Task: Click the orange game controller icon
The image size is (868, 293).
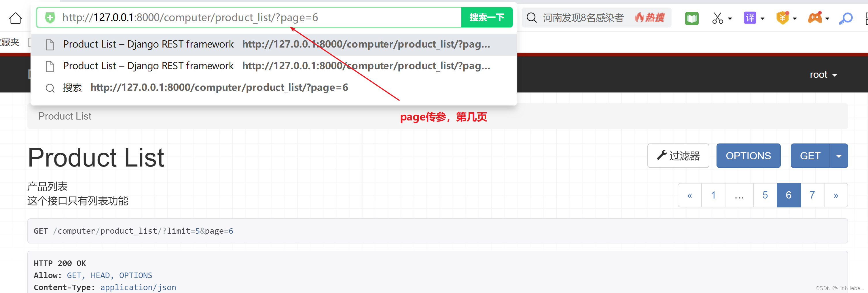Action: point(815,18)
